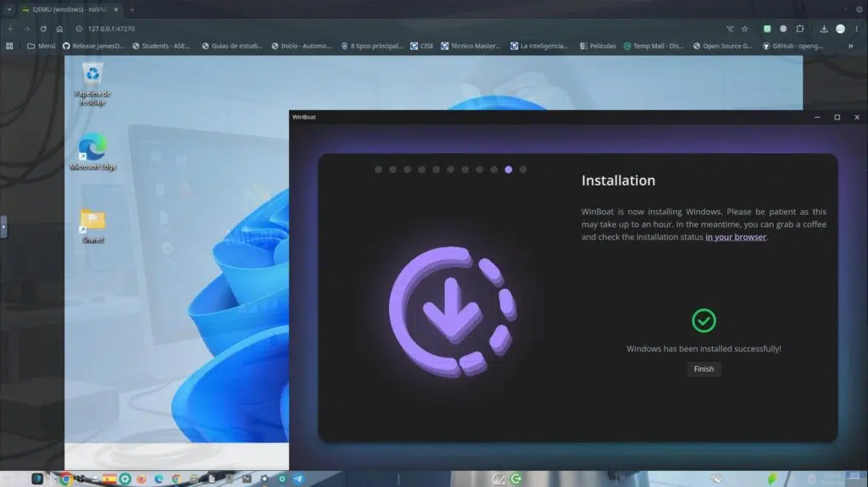Image resolution: width=868 pixels, height=487 pixels.
Task: Open Técnico Master... bookmark
Action: [470, 46]
